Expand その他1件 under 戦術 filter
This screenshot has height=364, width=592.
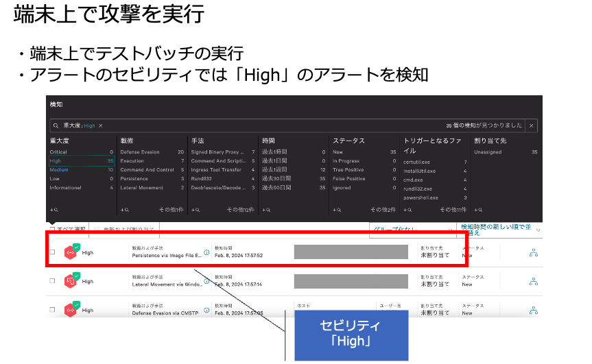click(171, 210)
